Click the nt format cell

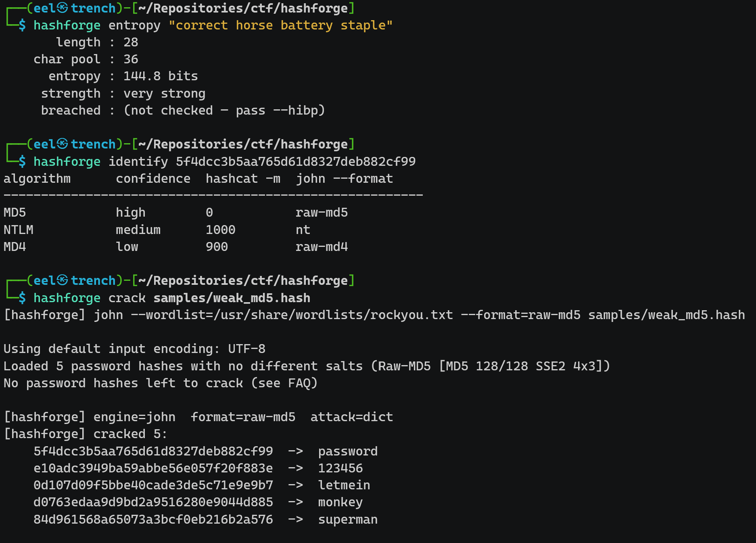point(303,230)
